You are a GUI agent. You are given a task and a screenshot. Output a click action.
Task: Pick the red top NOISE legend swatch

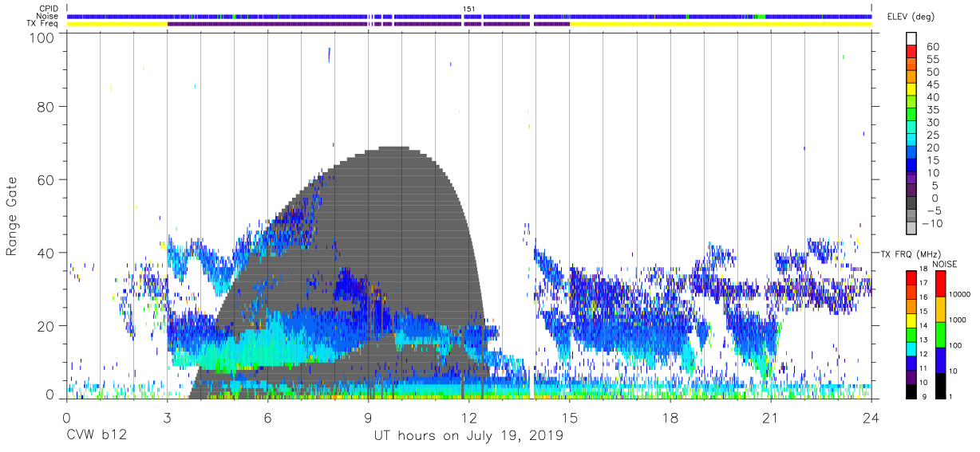tap(940, 284)
